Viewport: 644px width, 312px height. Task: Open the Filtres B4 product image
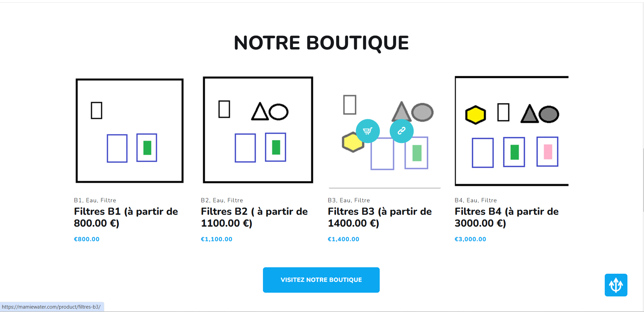tap(511, 131)
